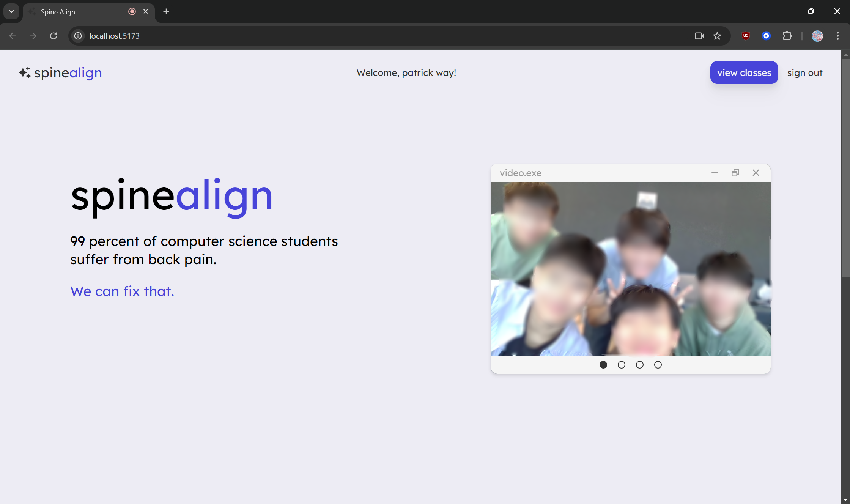Open Chrome three-dot menu

click(x=837, y=36)
